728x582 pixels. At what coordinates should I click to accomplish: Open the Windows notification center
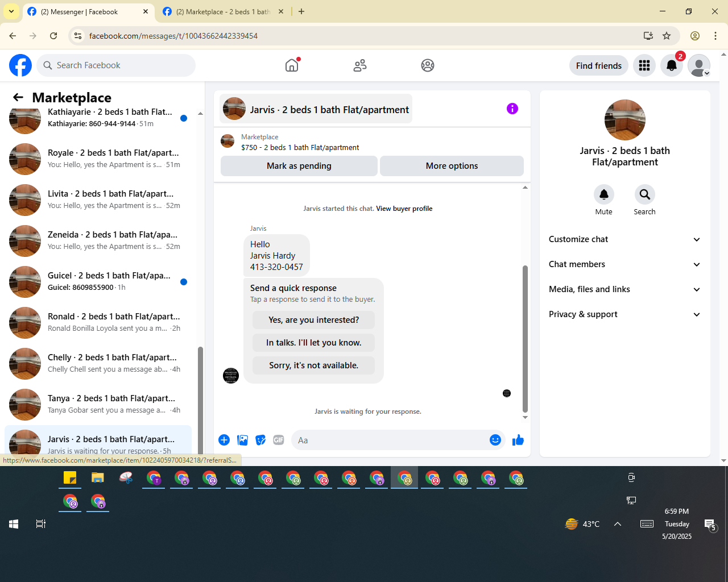[x=710, y=525]
